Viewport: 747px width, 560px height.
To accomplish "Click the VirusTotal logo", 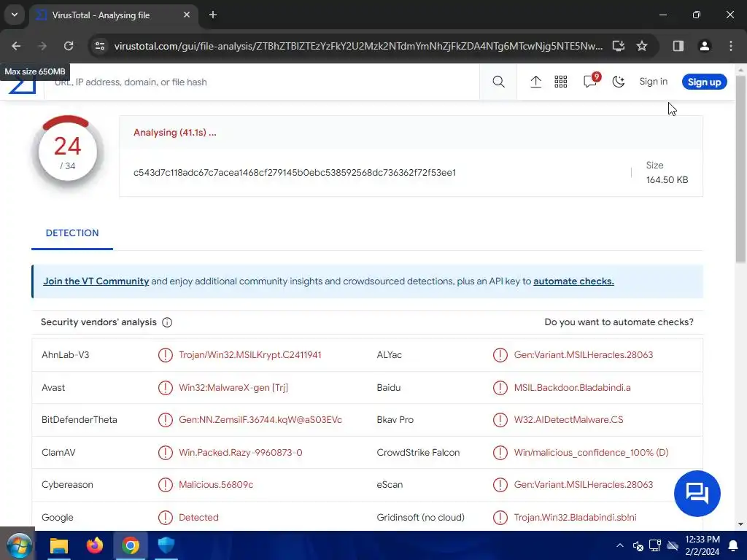I will [x=23, y=86].
